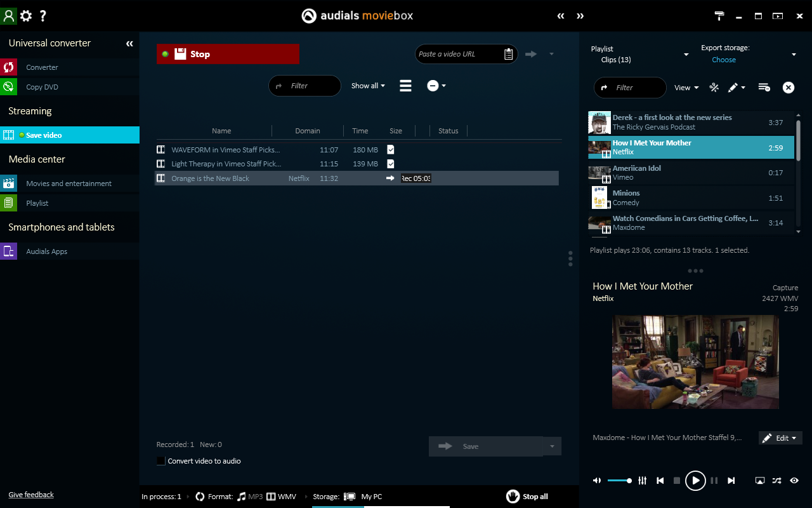
Task: Click the list view hamburger icon
Action: pos(405,86)
